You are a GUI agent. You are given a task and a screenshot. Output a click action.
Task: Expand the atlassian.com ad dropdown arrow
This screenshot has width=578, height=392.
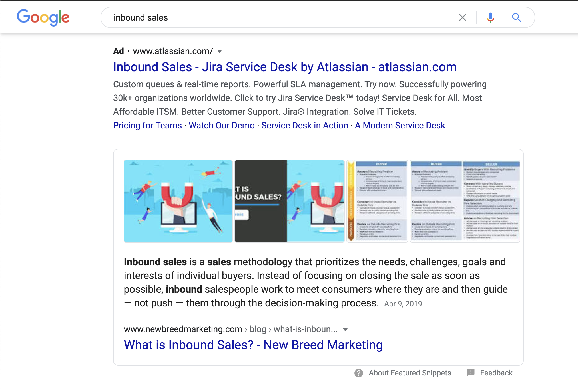220,51
